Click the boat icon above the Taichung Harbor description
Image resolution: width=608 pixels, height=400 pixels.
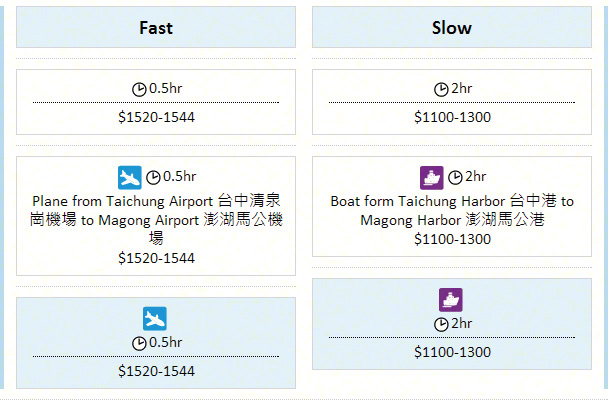click(x=431, y=177)
